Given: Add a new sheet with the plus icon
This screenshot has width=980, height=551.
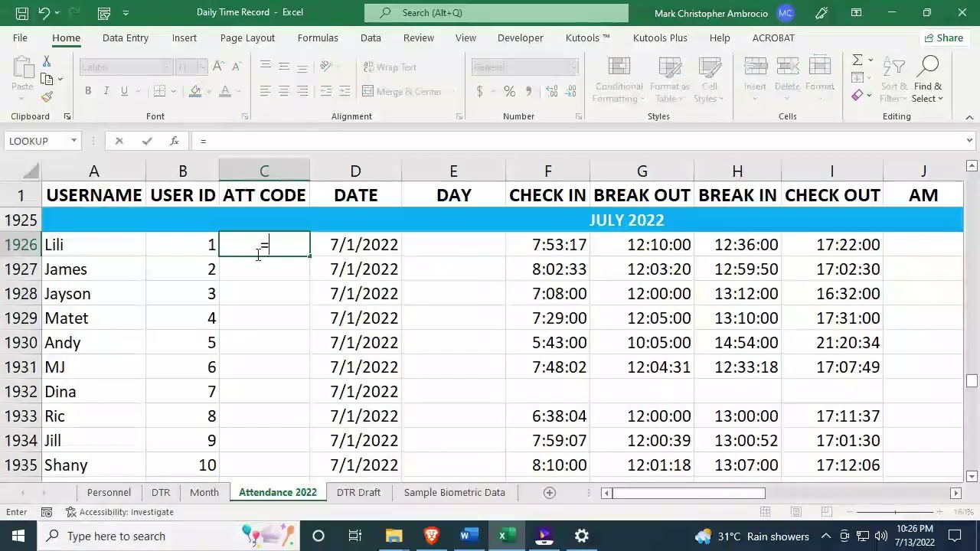Looking at the screenshot, I should point(549,493).
